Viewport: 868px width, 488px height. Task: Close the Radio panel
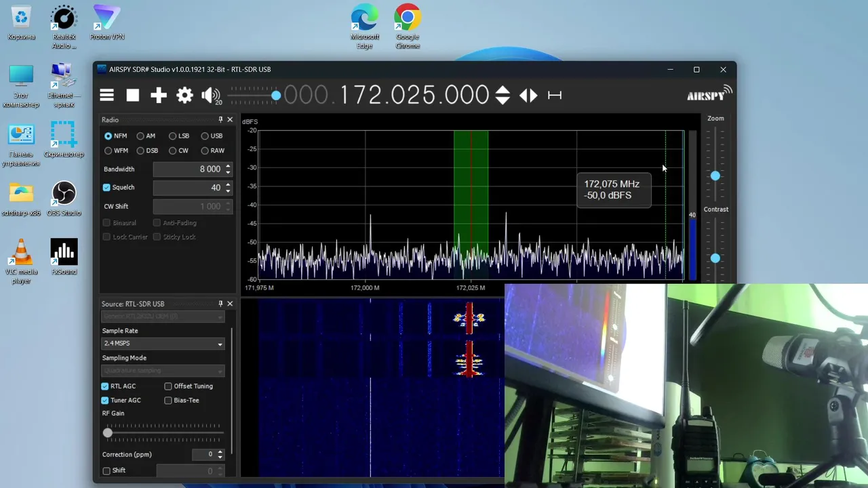point(230,119)
